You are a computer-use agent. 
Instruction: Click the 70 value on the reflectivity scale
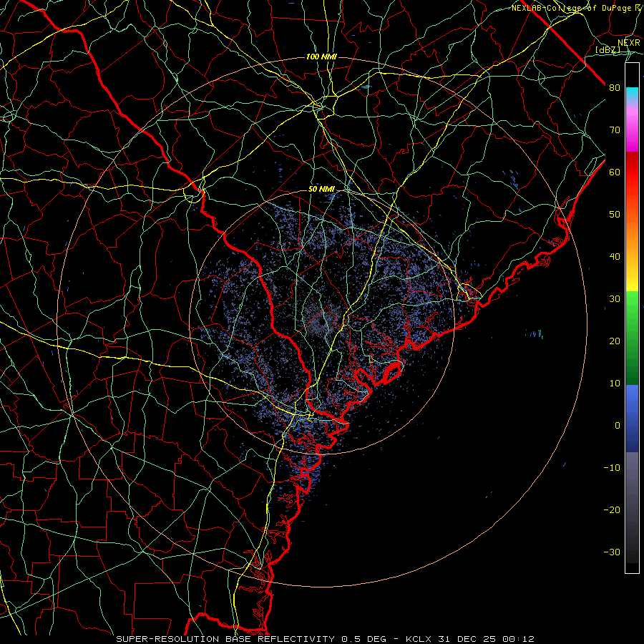tap(615, 130)
